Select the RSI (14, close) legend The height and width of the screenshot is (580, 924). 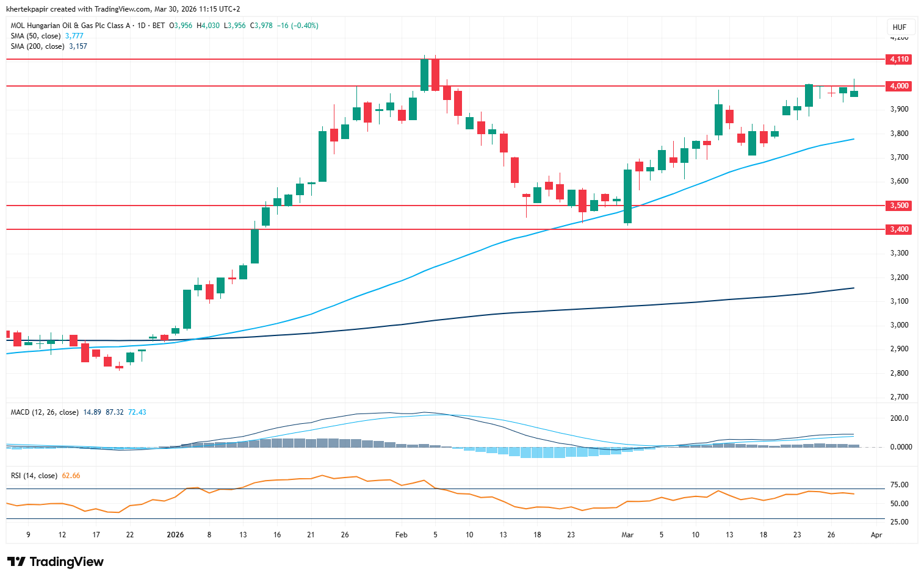tap(34, 476)
